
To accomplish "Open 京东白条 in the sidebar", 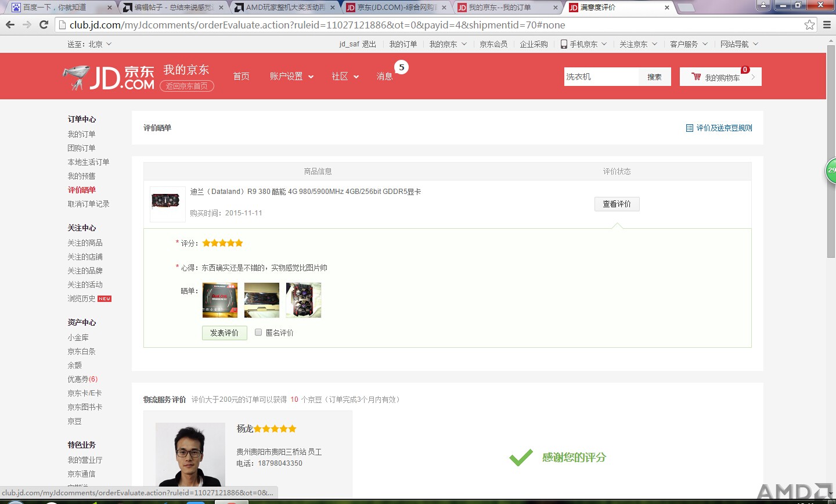I will (x=81, y=351).
